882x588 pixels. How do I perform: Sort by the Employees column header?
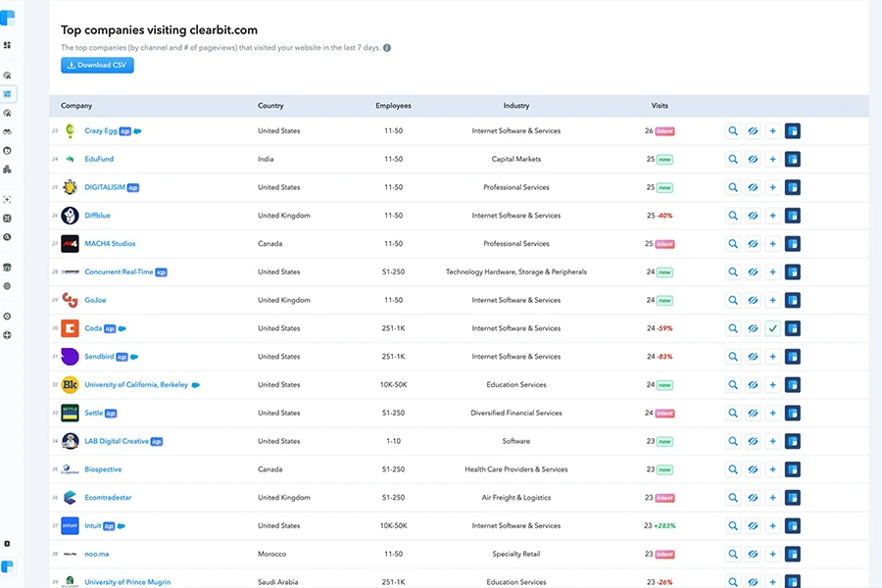[x=393, y=106]
